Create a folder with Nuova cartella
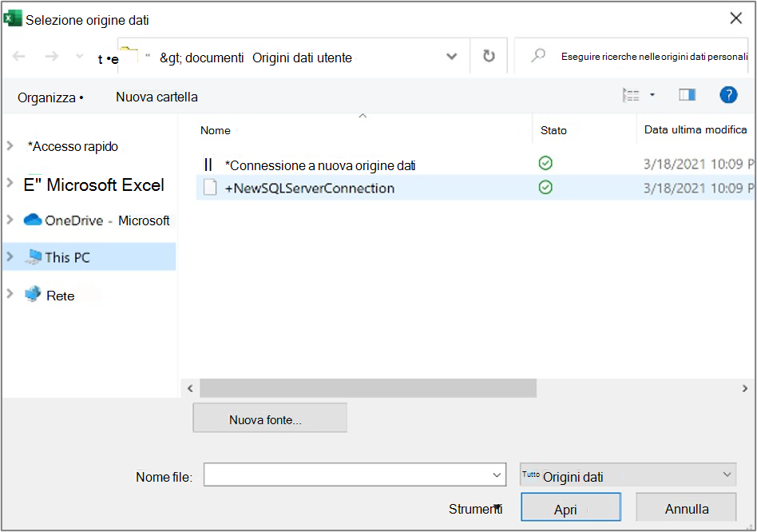The image size is (757, 532). click(x=157, y=97)
